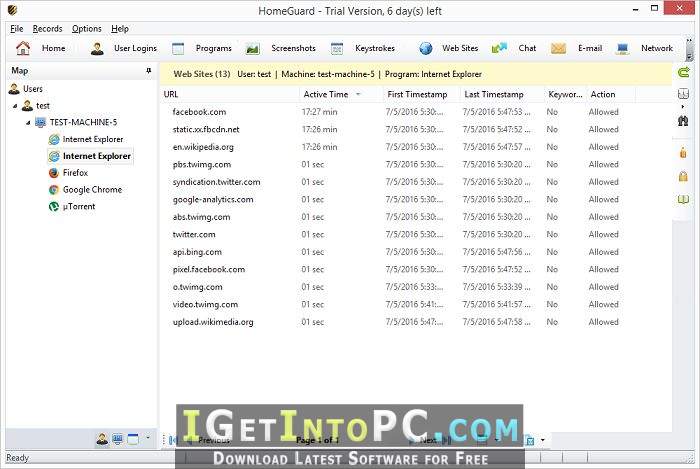
Task: Click the user icon at Map bottom
Action: [102, 440]
